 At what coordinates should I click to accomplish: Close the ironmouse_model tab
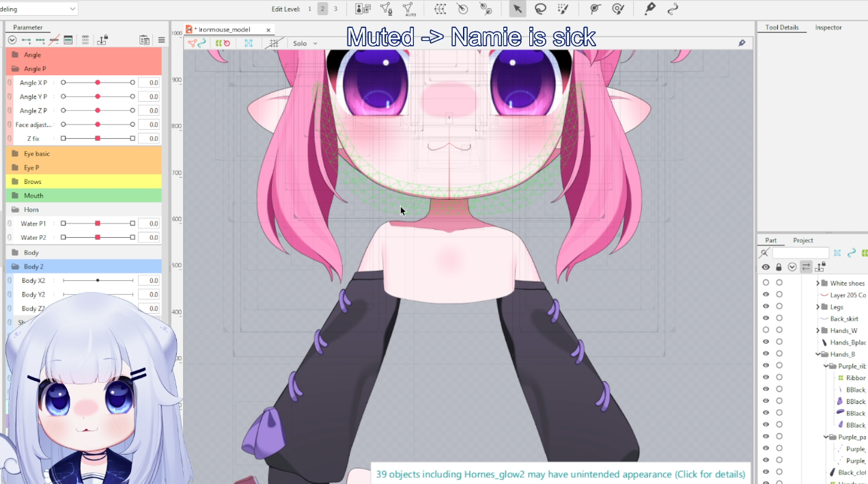point(268,29)
